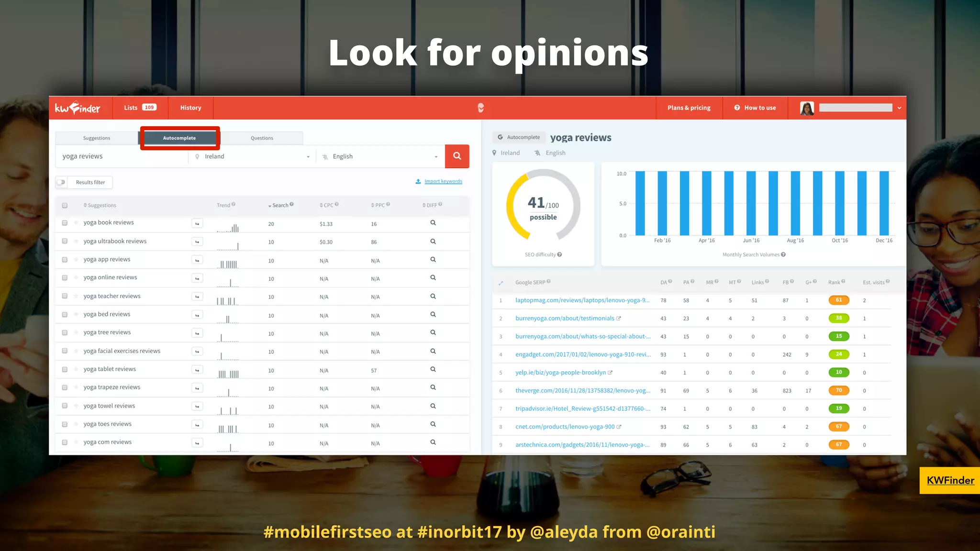
Task: Toggle the Results filter switch
Action: (x=61, y=182)
